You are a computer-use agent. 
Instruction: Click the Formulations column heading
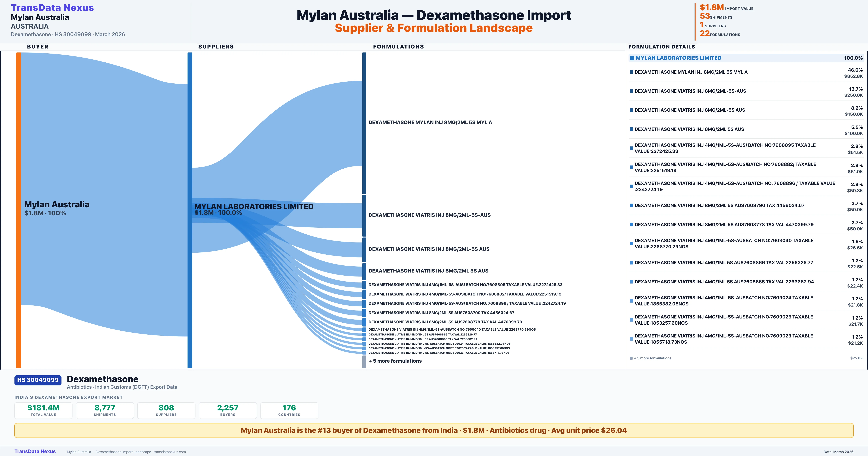[x=398, y=47]
